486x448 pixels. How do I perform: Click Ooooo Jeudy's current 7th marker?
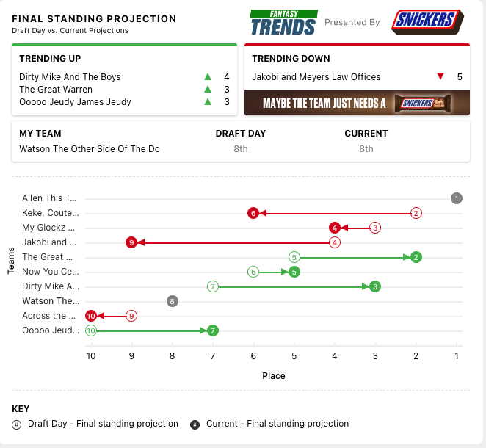(x=213, y=330)
